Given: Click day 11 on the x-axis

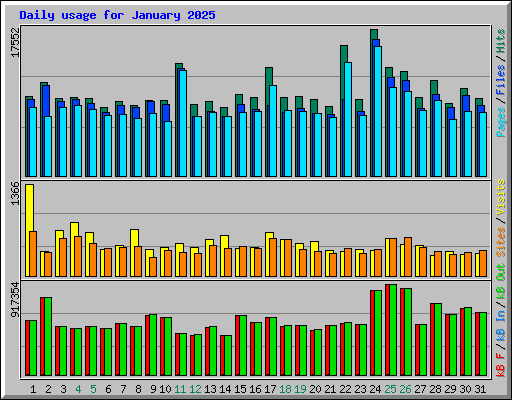Looking at the screenshot, I should 180,389.
